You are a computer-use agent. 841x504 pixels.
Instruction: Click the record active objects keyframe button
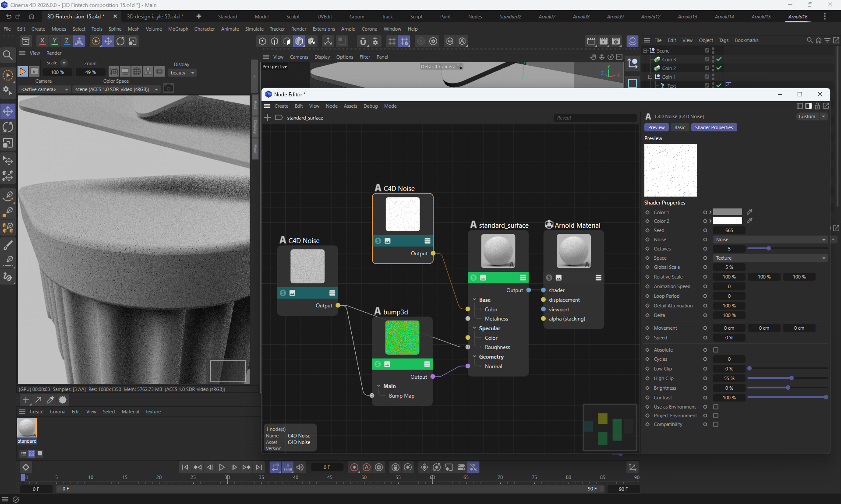[354, 467]
